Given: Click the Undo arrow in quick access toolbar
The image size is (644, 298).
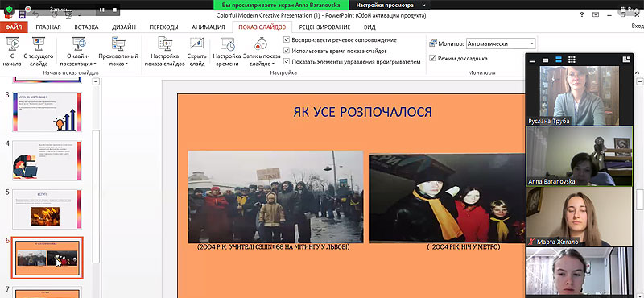Looking at the screenshot, I should (x=36, y=14).
